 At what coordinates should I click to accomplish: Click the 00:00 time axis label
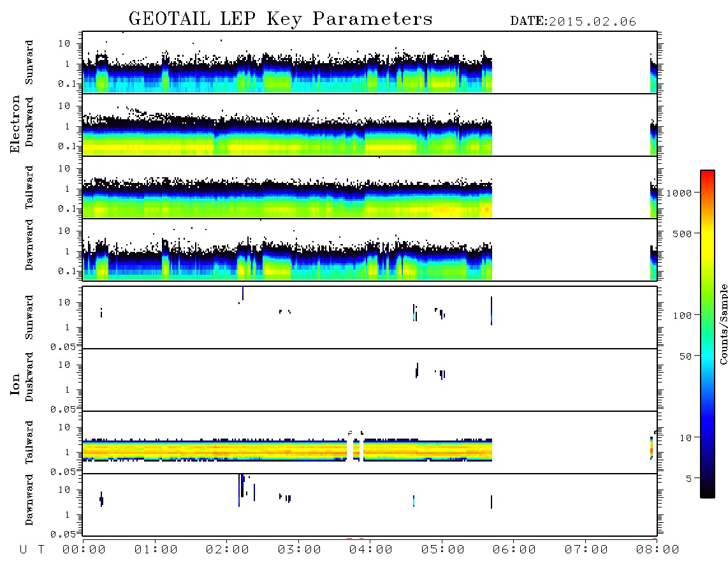tap(84, 550)
